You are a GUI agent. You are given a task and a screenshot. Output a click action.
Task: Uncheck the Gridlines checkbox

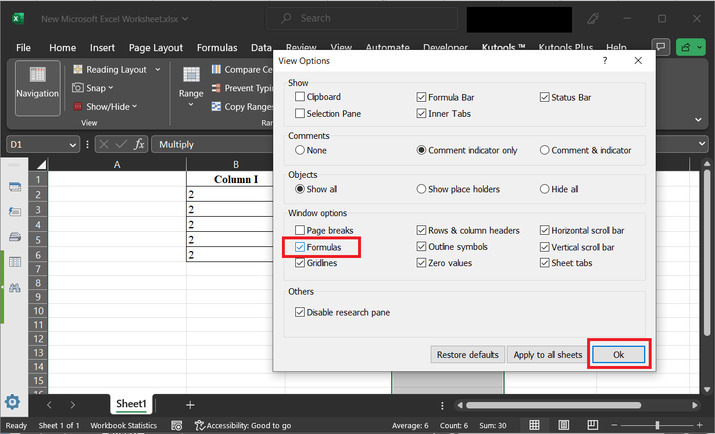pos(300,263)
